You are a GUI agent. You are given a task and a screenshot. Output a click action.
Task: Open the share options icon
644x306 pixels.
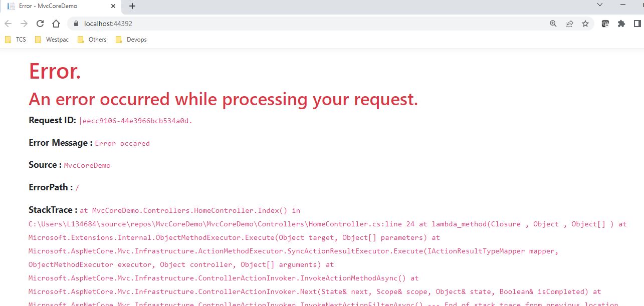[569, 24]
